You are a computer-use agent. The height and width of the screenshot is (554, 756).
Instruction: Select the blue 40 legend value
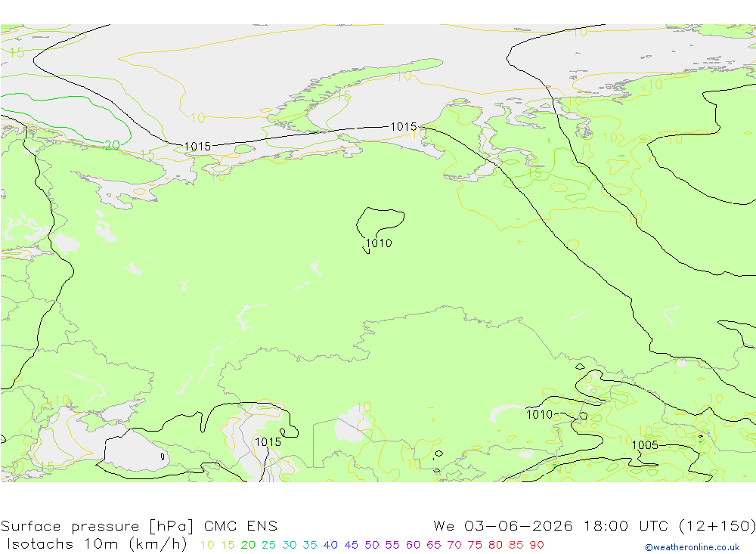pyautogui.click(x=330, y=545)
